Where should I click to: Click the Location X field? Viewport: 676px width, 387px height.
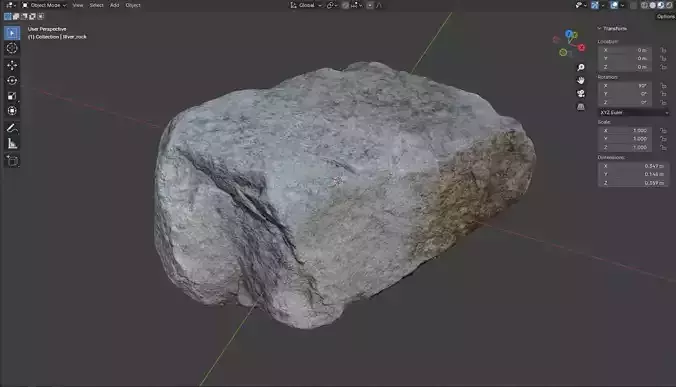pyautogui.click(x=624, y=50)
